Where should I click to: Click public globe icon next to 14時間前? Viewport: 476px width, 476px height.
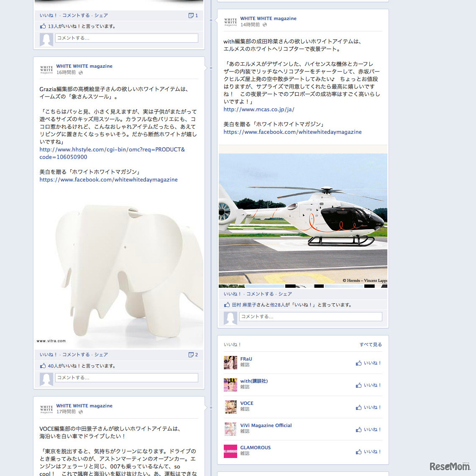pos(265,25)
